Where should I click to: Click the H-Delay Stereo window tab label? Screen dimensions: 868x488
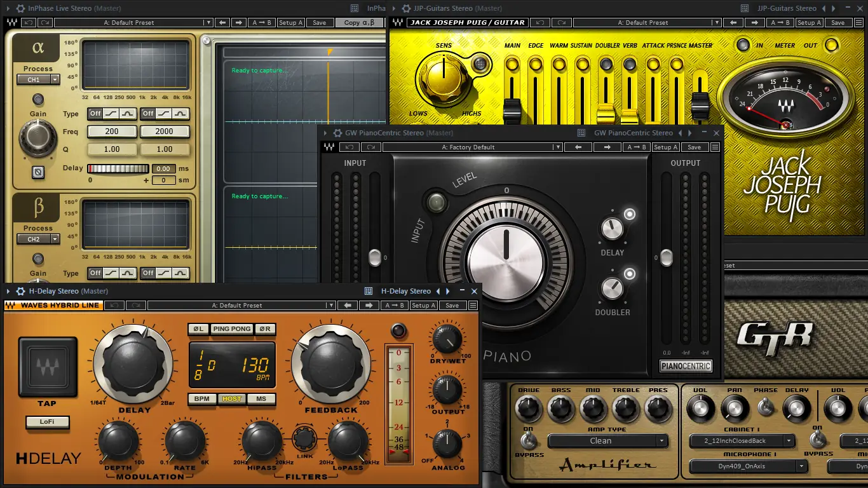point(406,291)
